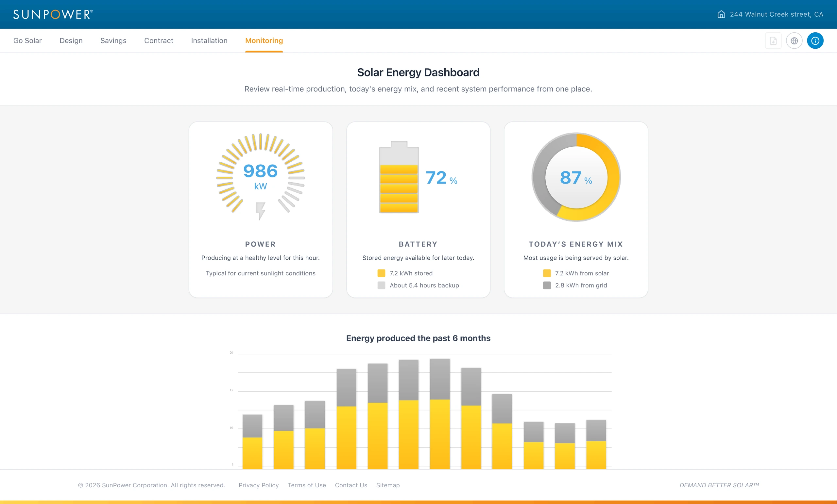Click 'Producing at a healthy level' text

coord(261,258)
